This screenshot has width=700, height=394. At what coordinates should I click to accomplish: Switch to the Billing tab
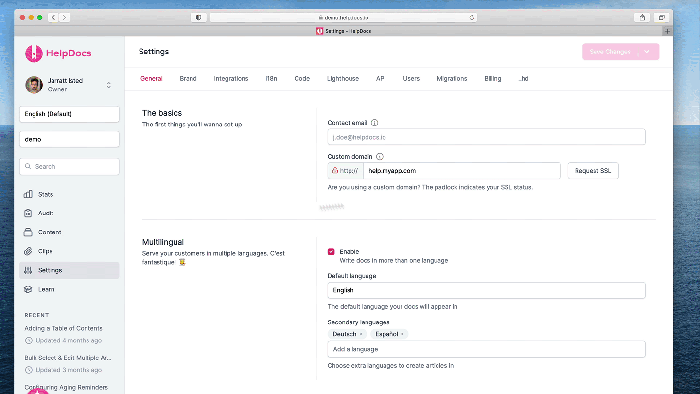493,79
